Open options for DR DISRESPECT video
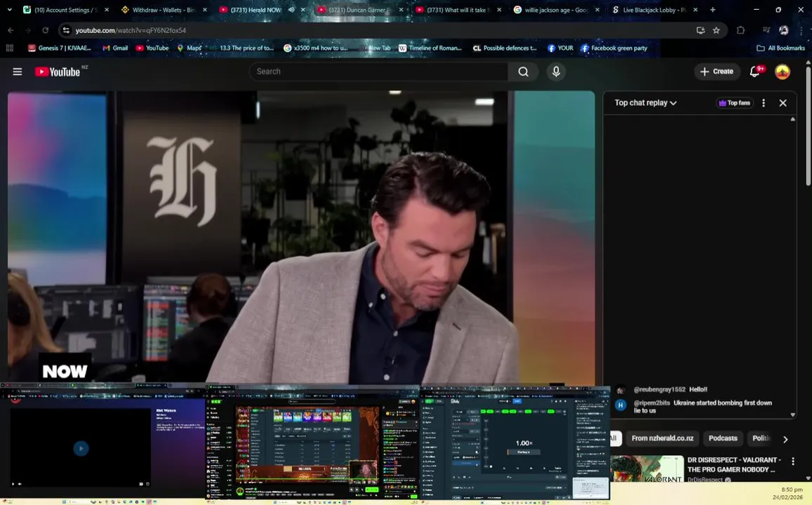 (793, 461)
